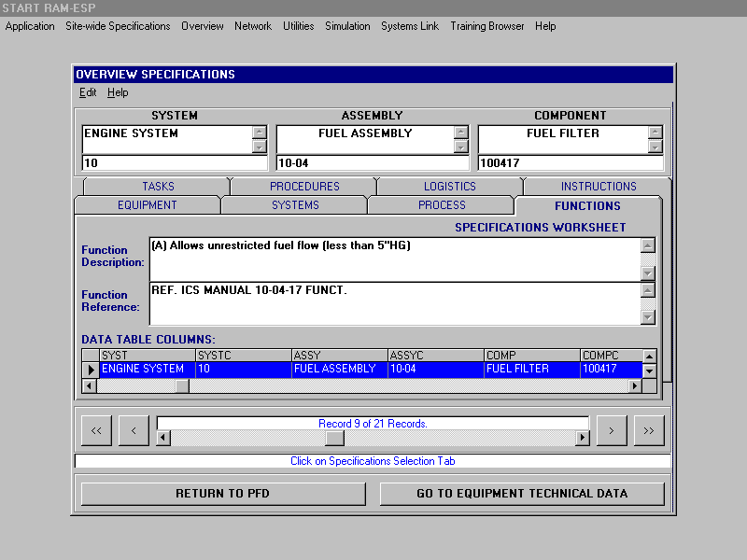
Task: Switch to the TASKS tab
Action: click(x=158, y=186)
